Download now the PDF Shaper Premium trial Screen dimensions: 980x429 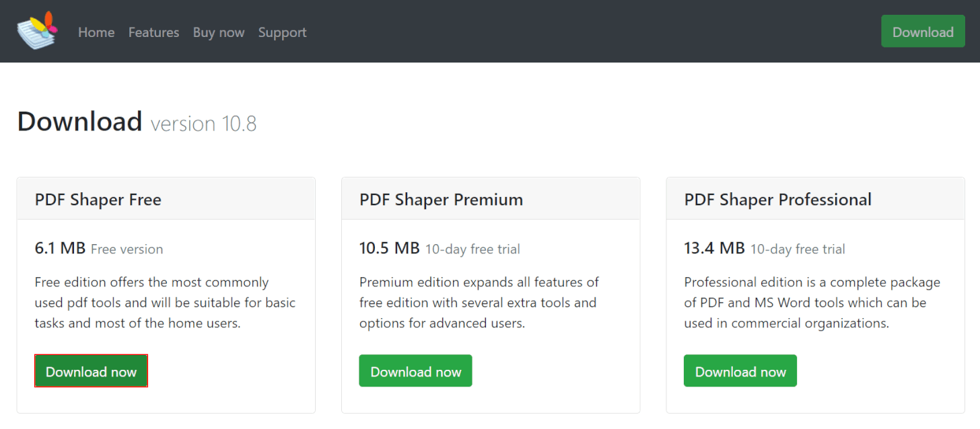[x=415, y=371]
